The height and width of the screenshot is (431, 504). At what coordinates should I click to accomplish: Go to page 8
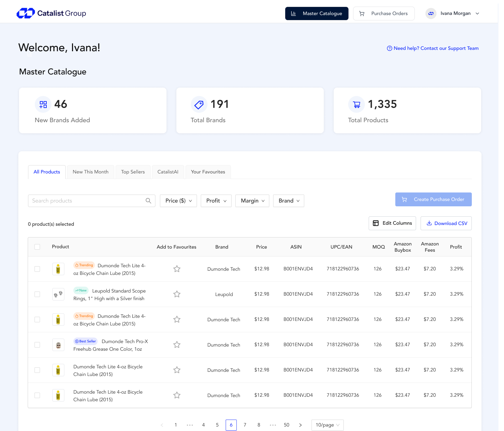pyautogui.click(x=259, y=425)
